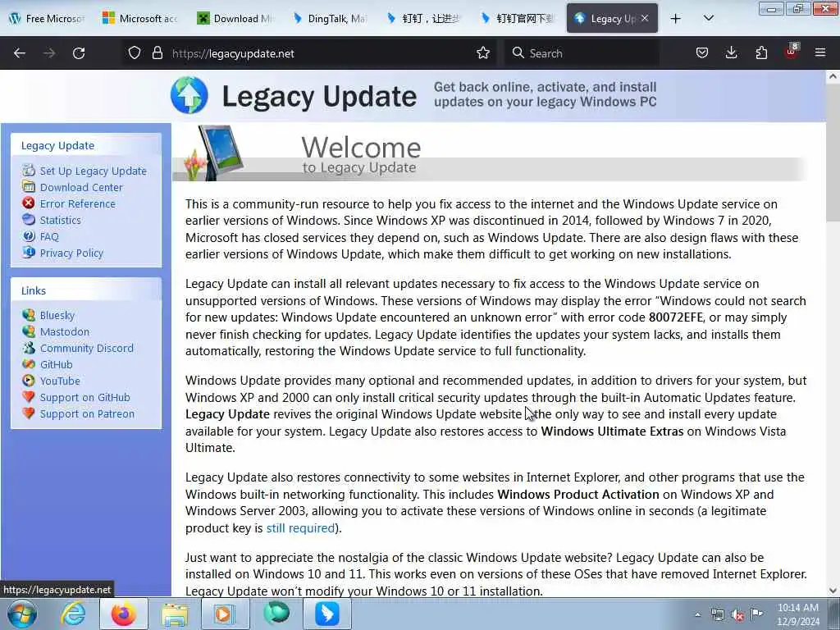Click the Set Up Legacy Update icon
840x630 pixels.
[x=29, y=171]
